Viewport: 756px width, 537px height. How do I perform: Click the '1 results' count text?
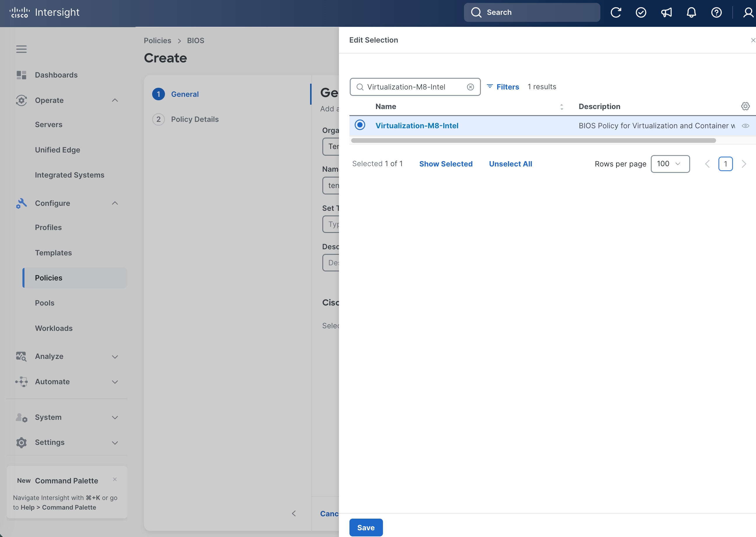click(x=541, y=87)
